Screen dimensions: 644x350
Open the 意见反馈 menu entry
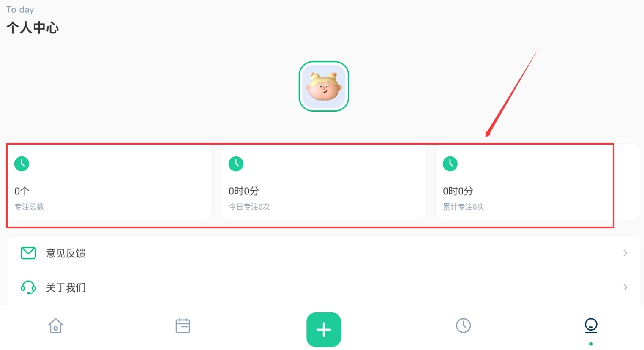[324, 253]
